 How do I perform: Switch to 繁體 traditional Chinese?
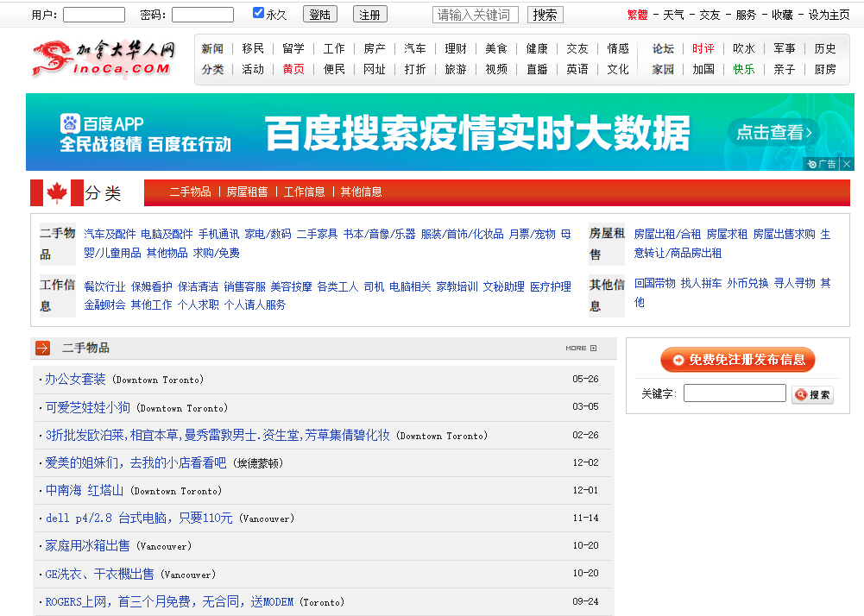tap(638, 15)
